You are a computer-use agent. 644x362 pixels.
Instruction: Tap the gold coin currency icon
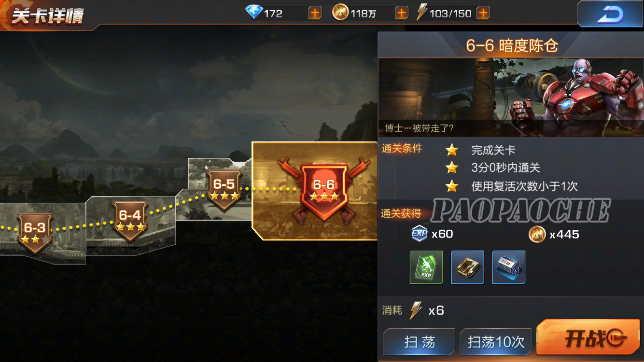click(340, 13)
